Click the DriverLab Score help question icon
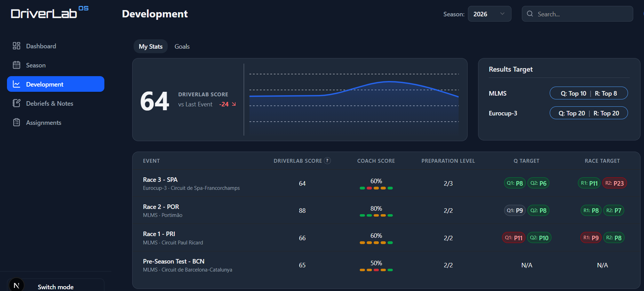 327,161
